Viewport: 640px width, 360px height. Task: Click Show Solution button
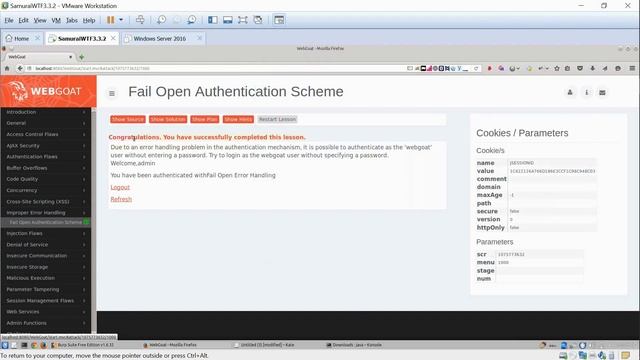click(x=168, y=119)
